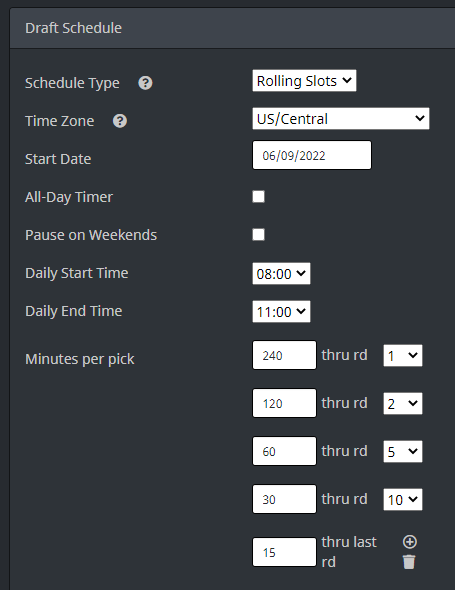The height and width of the screenshot is (590, 455).
Task: Open the thru rd 10 round selector
Action: pos(403,499)
